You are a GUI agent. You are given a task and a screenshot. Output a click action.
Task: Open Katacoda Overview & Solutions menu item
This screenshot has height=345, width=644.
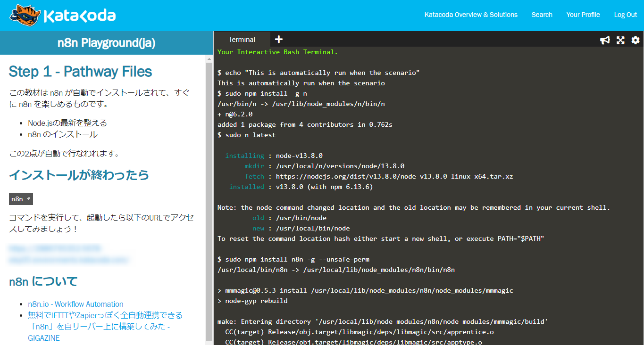(471, 15)
